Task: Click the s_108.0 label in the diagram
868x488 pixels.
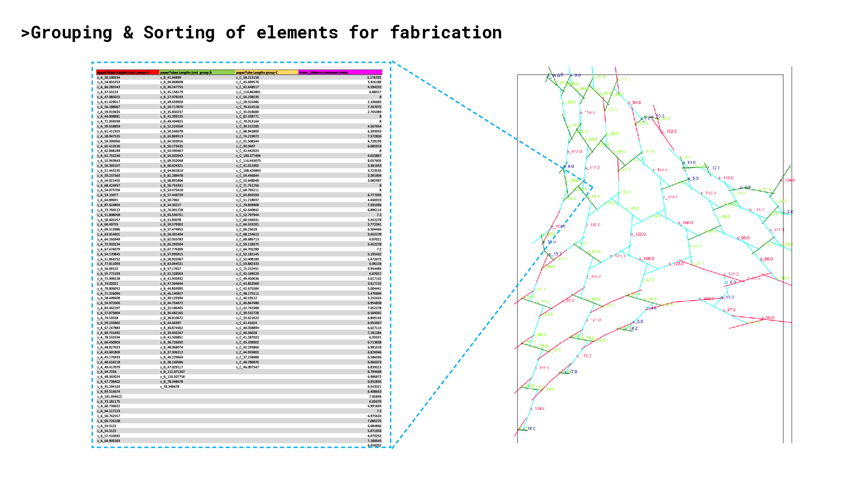Action: pyautogui.click(x=646, y=259)
